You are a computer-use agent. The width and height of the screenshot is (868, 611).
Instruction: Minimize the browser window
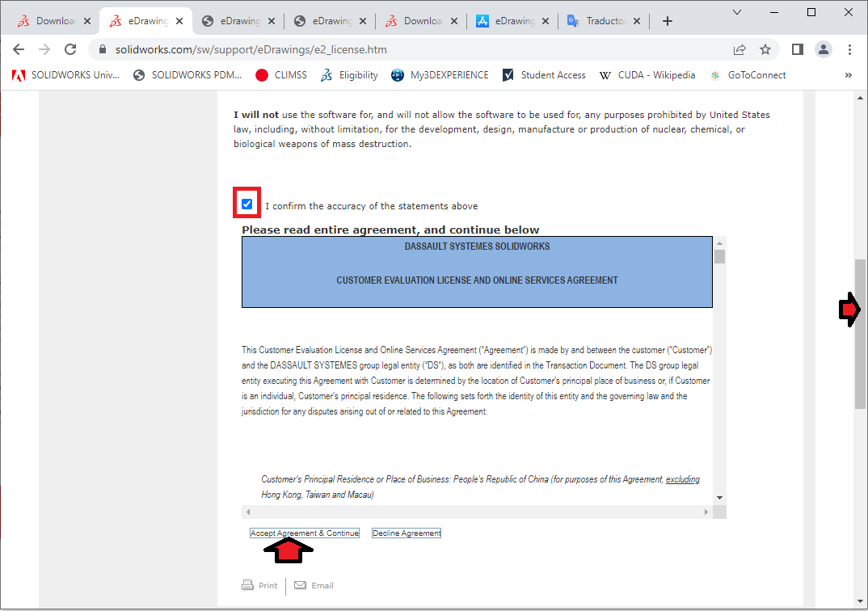(774, 12)
